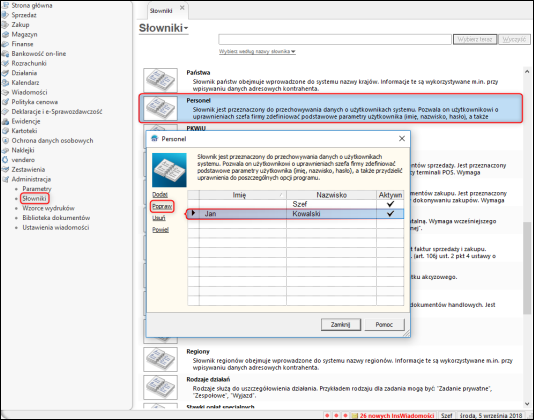This screenshot has height=420, width=534.
Task: Select the Personel dictionary row title
Action: (x=198, y=100)
